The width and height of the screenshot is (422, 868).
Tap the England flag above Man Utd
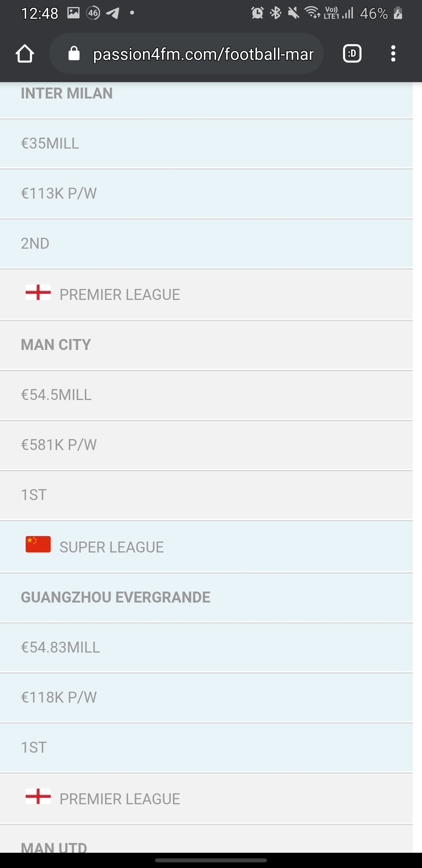(38, 796)
